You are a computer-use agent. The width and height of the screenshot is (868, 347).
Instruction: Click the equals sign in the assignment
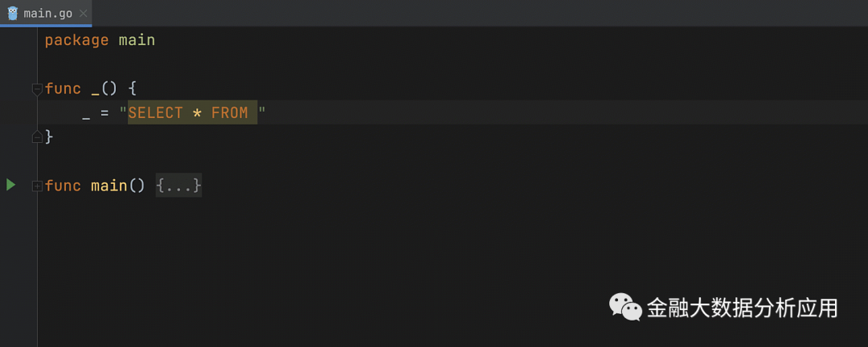[x=104, y=113]
